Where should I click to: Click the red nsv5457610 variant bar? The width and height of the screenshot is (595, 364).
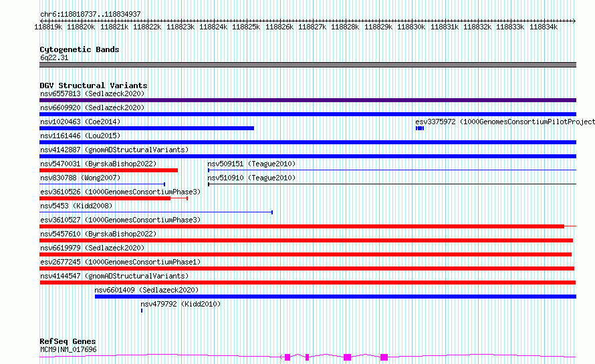pyautogui.click(x=306, y=240)
